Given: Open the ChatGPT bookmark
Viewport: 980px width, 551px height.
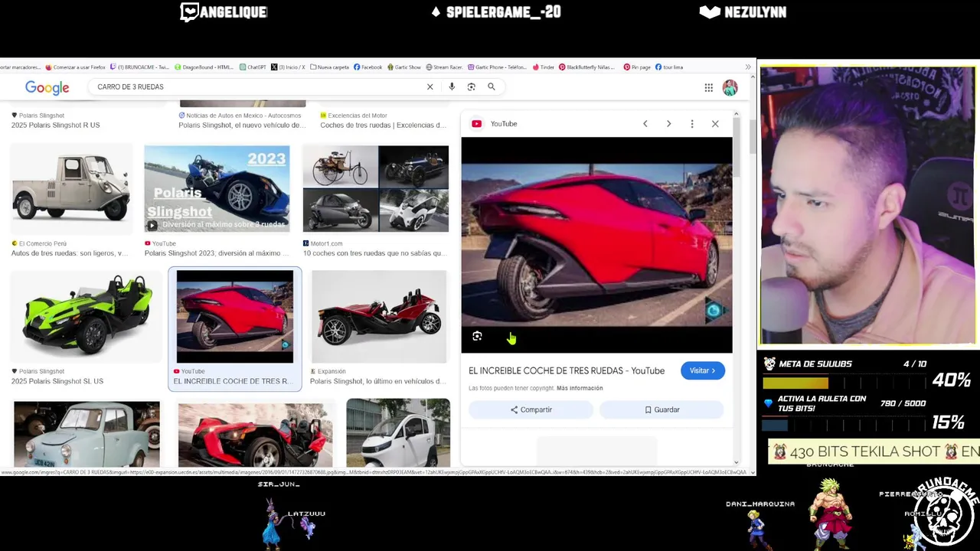Looking at the screenshot, I should click(253, 67).
